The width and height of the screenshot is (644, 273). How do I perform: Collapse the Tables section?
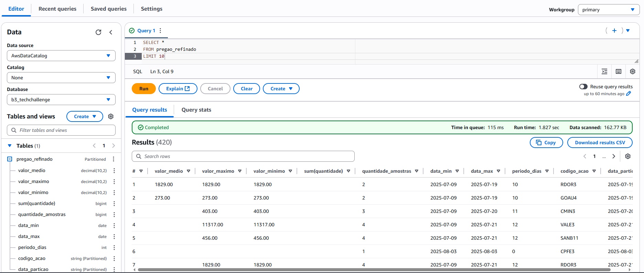coord(10,146)
